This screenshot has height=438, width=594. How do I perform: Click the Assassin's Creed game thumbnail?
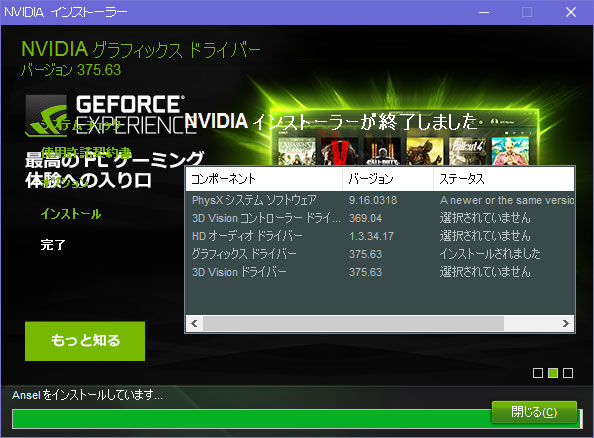(297, 151)
